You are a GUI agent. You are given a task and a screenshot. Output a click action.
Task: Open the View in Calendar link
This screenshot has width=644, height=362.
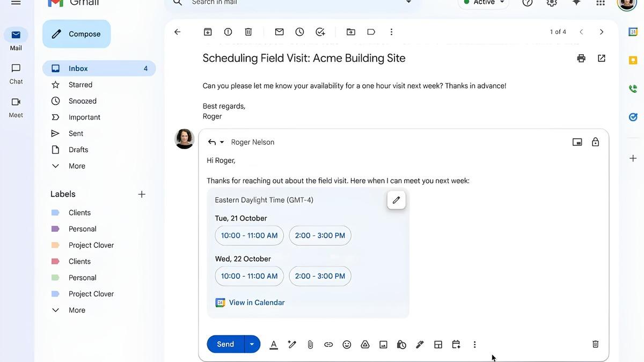tap(257, 302)
